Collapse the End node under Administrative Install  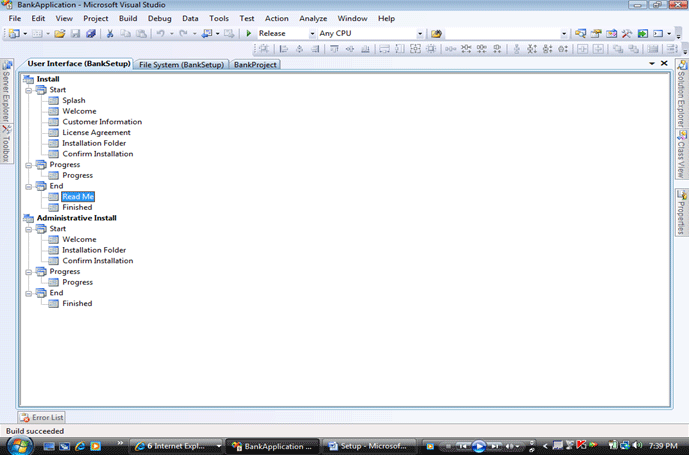29,293
